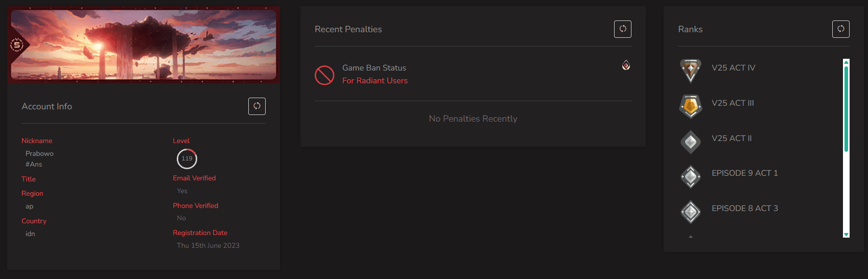Select the V25 ACT IV rank label
The height and width of the screenshot is (279, 868).
pos(733,68)
